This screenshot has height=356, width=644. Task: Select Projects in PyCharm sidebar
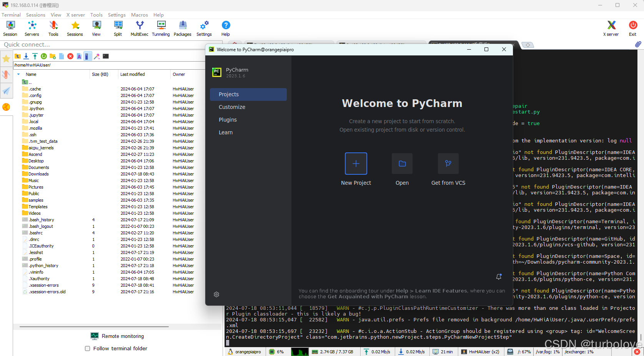(248, 94)
